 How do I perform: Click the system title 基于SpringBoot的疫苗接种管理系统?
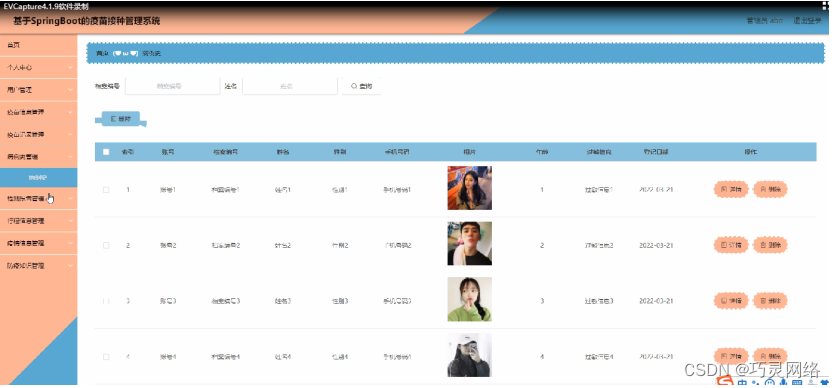pos(86,21)
